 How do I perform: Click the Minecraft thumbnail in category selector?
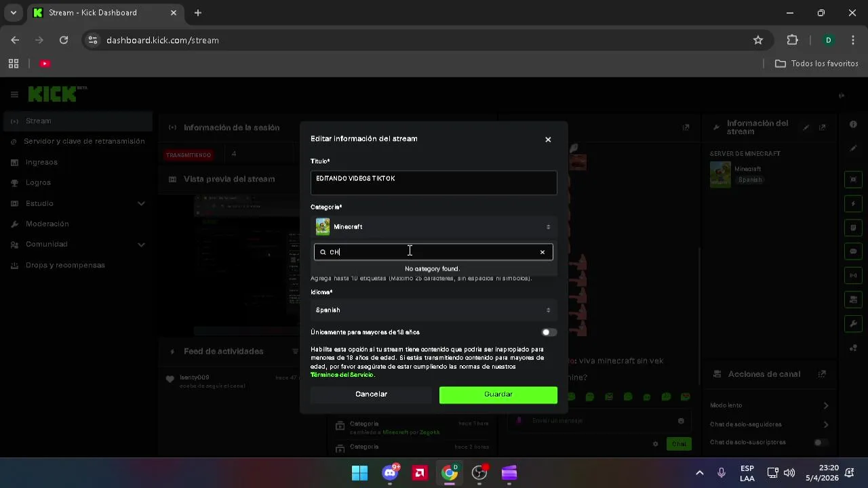click(x=323, y=227)
